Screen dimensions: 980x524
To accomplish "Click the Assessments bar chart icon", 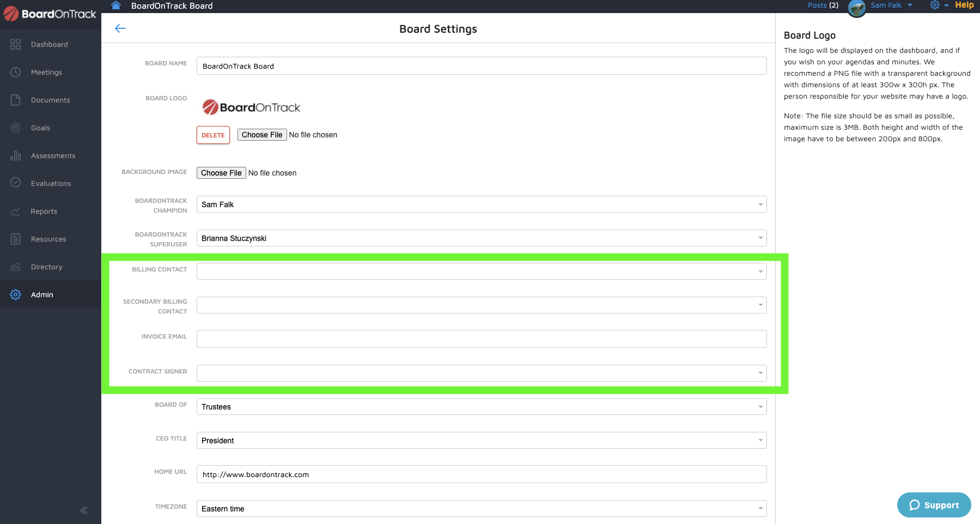I will [15, 155].
